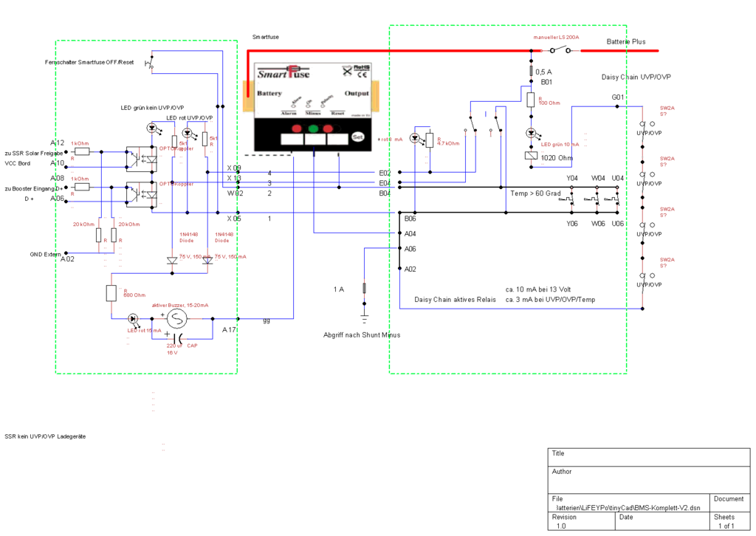The width and height of the screenshot is (756, 536).
Task: Select the 1 A fuse symbol
Action: pyautogui.click(x=364, y=288)
